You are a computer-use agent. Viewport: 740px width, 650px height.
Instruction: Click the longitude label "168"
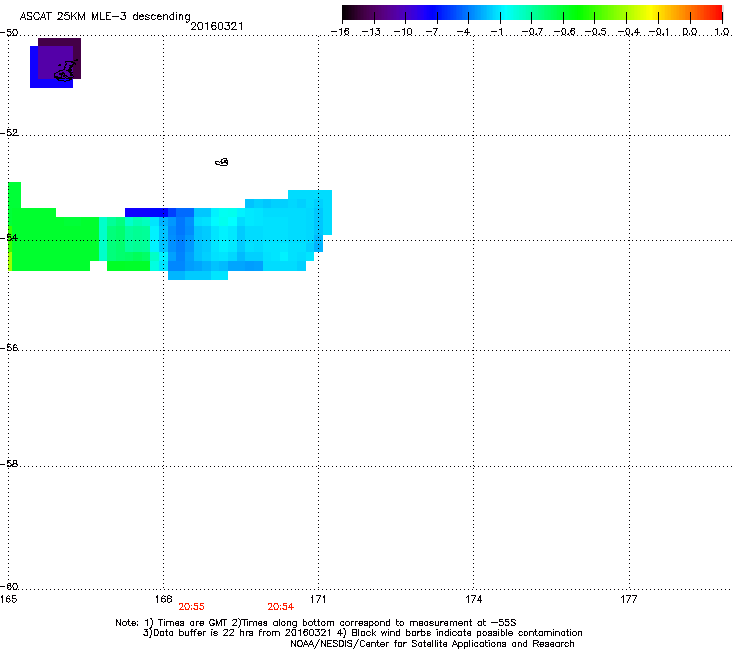click(163, 599)
